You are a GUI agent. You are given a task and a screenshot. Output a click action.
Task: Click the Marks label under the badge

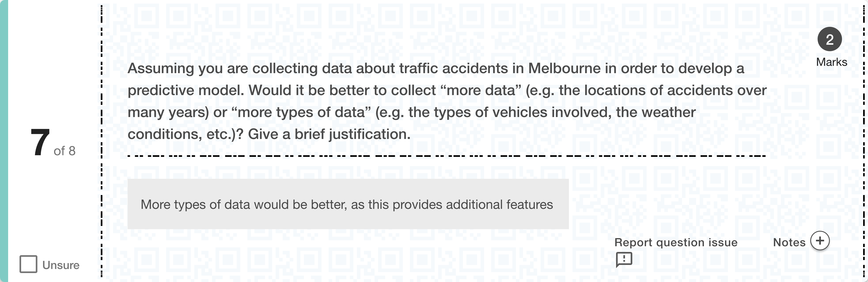coord(831,62)
